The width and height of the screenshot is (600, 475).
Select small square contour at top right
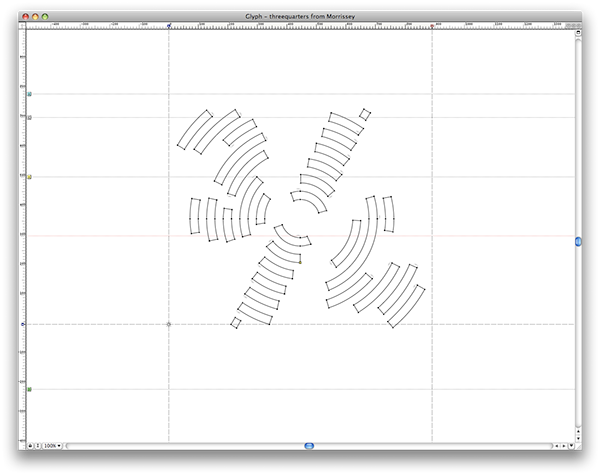click(365, 114)
